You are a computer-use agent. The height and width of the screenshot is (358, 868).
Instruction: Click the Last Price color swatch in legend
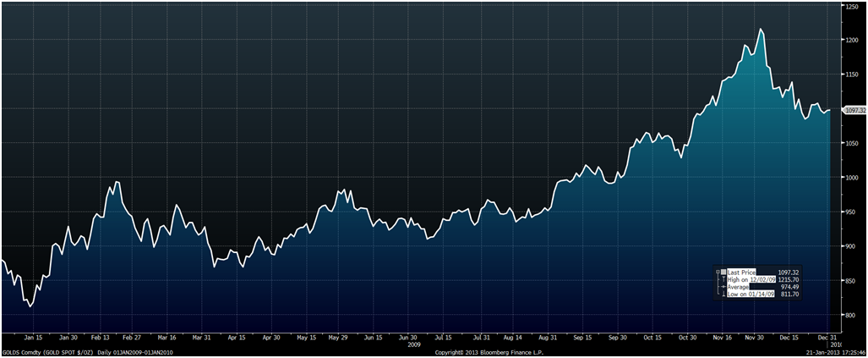723,271
